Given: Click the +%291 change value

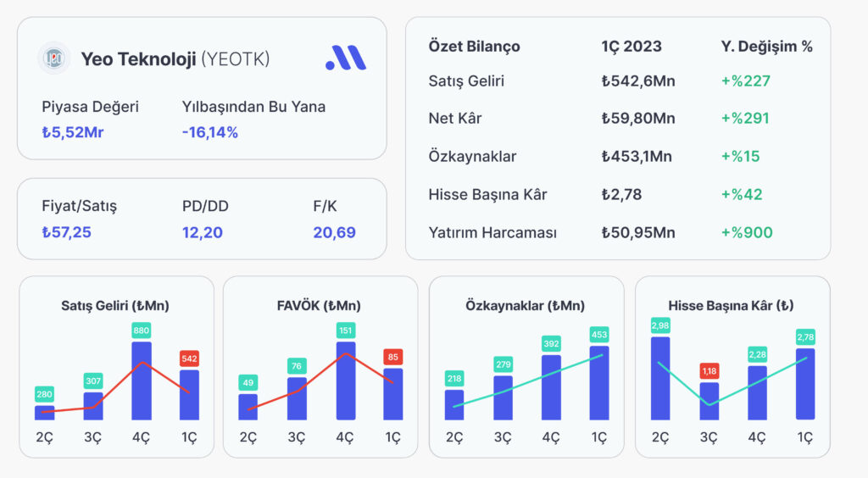Looking at the screenshot, I should pyautogui.click(x=745, y=119).
